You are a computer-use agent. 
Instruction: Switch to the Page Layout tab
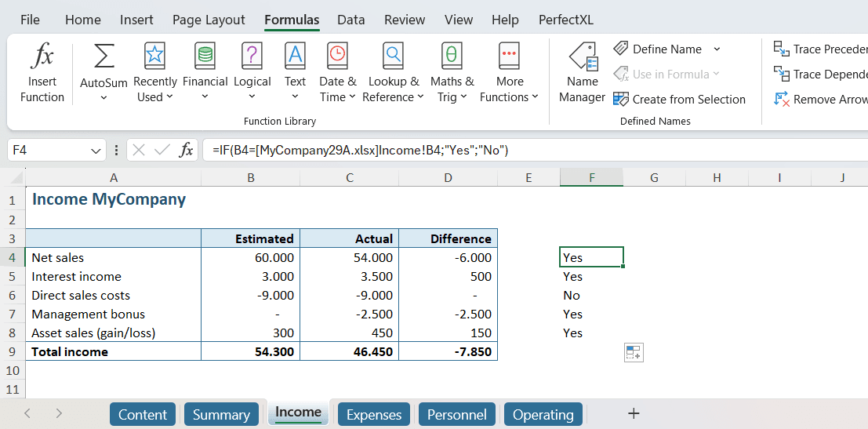click(209, 20)
